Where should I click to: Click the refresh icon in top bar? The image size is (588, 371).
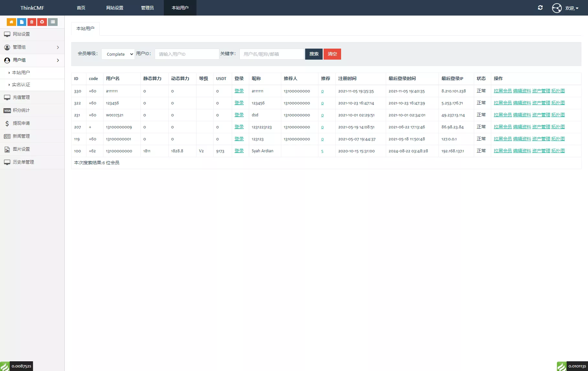pos(540,8)
